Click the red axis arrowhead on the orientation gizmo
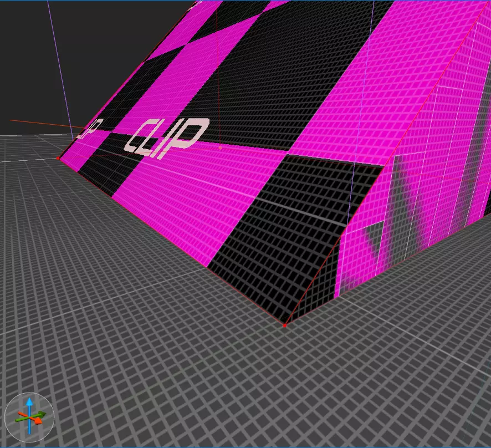The image size is (491, 448). [x=39, y=420]
